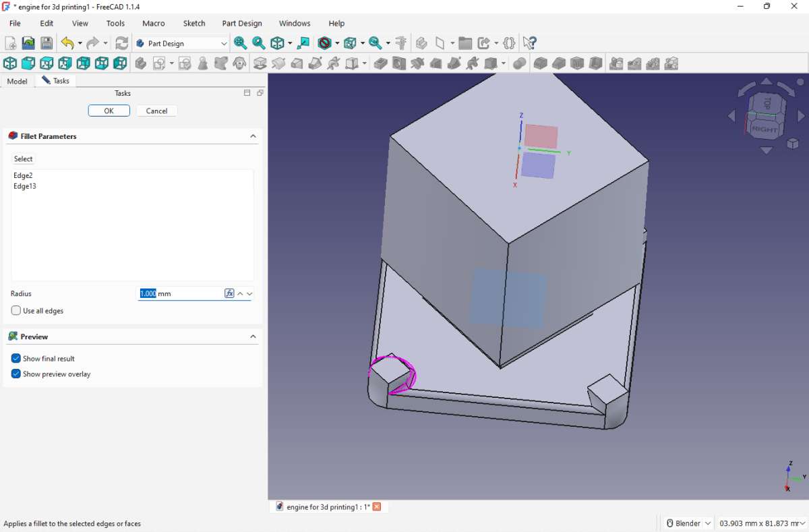Click the Cancel button
This screenshot has height=532, width=809.
click(x=156, y=111)
